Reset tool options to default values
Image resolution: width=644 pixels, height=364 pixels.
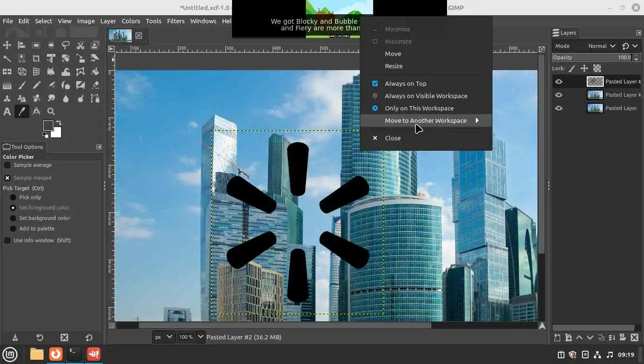coord(89,337)
